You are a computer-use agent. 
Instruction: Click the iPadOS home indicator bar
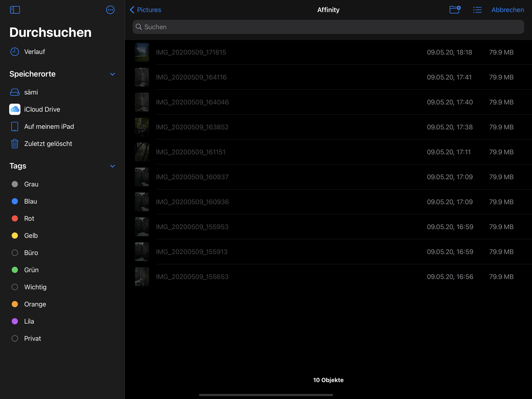[266, 395]
